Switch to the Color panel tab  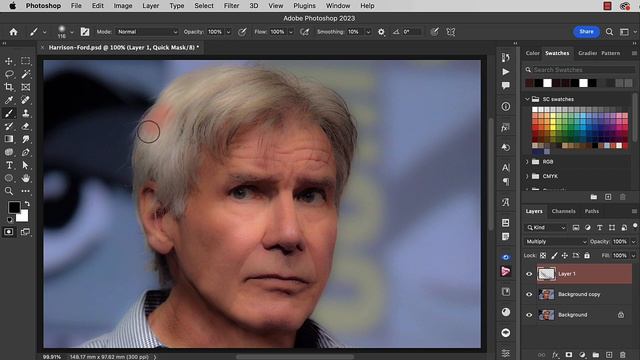click(532, 53)
